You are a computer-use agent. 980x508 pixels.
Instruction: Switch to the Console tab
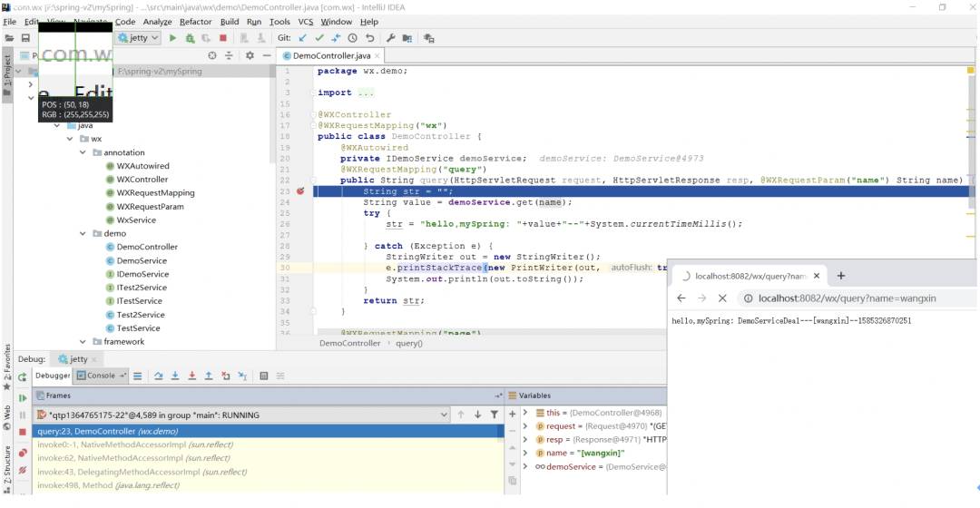pyautogui.click(x=101, y=376)
